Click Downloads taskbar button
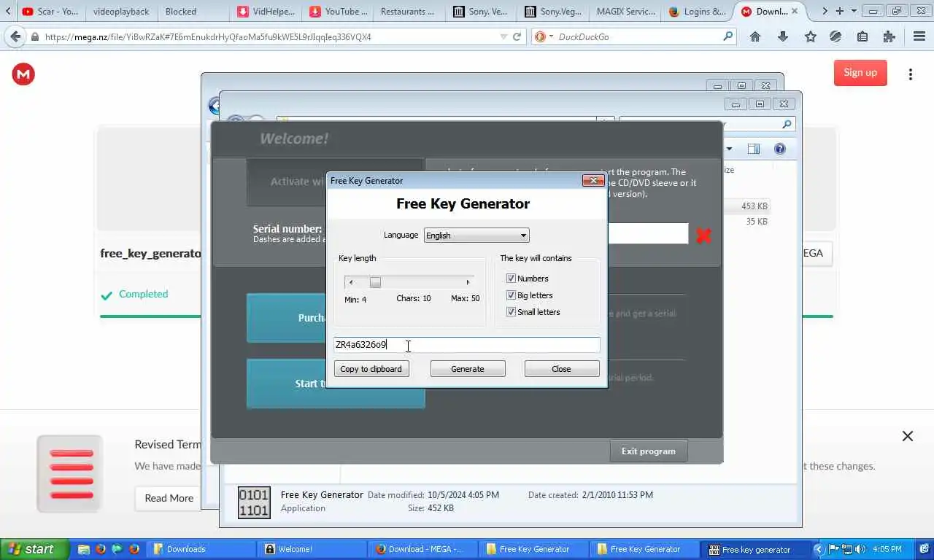The image size is (934, 560). [x=201, y=549]
